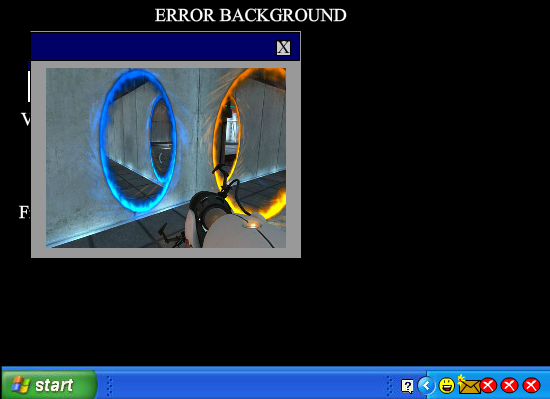
Task: Click the ERROR BACKGROUND heading text
Action: pos(250,16)
